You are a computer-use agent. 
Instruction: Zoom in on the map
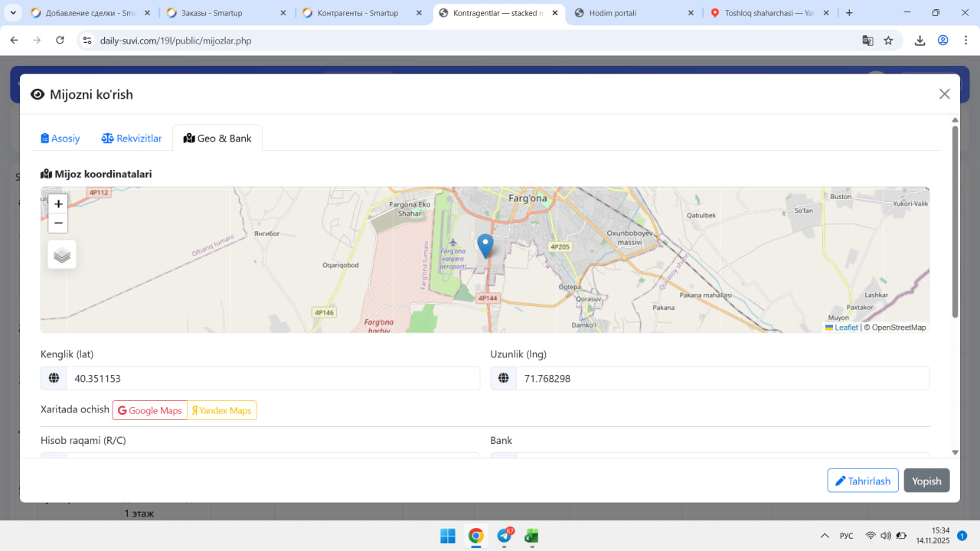click(58, 204)
